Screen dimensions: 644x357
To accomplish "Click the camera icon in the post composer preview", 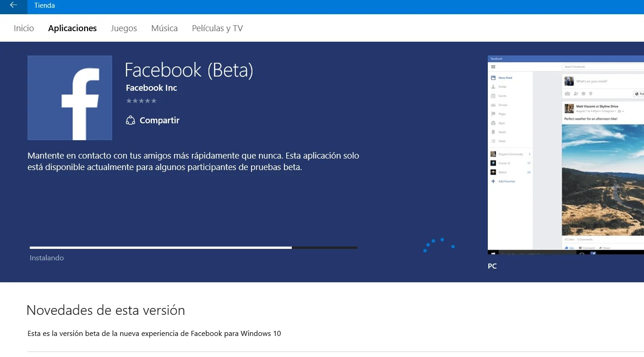I will coord(568,93).
